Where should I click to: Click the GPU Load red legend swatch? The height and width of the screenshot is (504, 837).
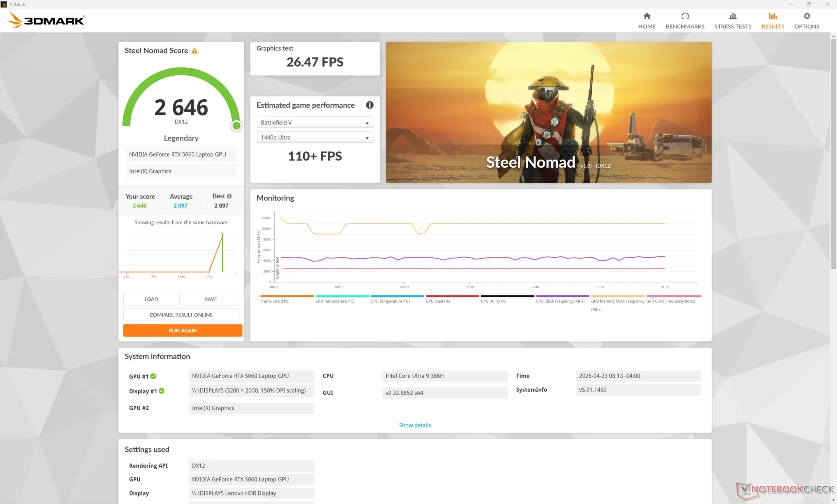[x=452, y=296]
